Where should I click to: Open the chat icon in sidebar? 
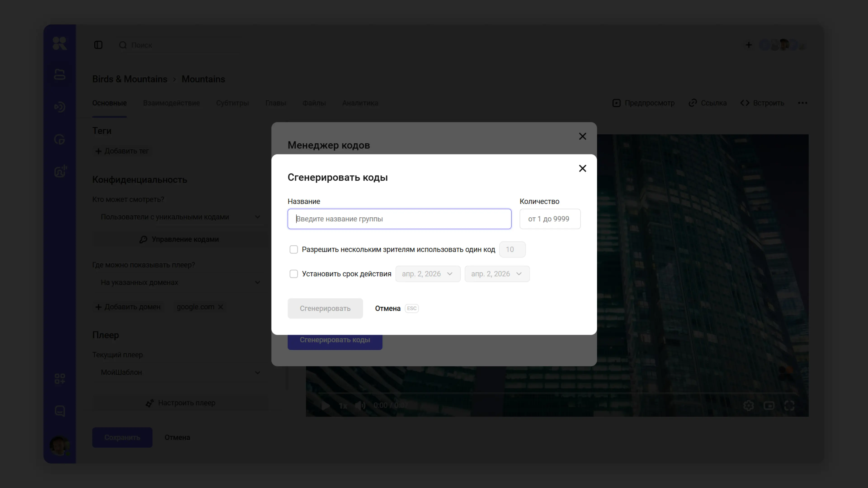tap(60, 411)
